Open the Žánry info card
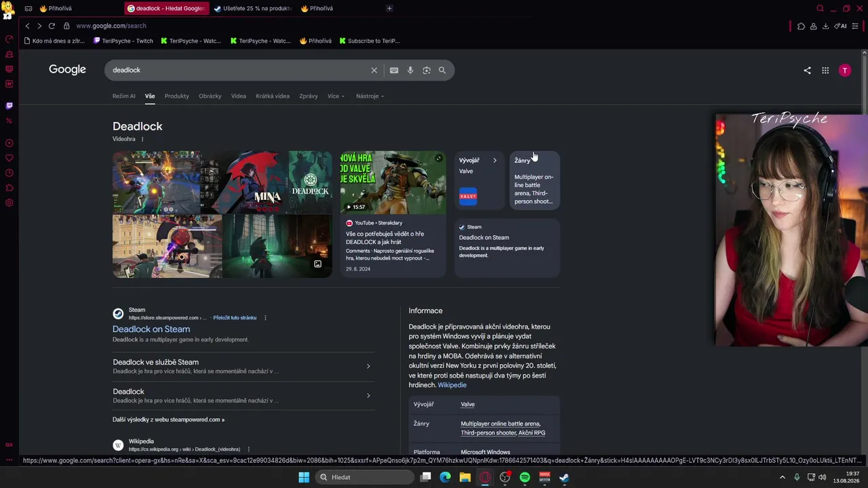Viewport: 868px width, 488px height. 534,180
